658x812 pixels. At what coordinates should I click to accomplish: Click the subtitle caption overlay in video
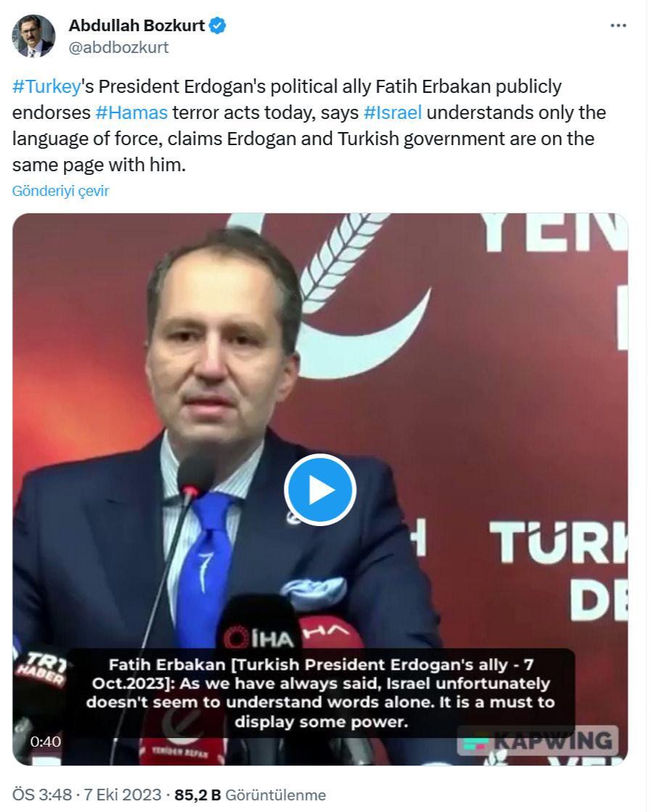[x=321, y=693]
